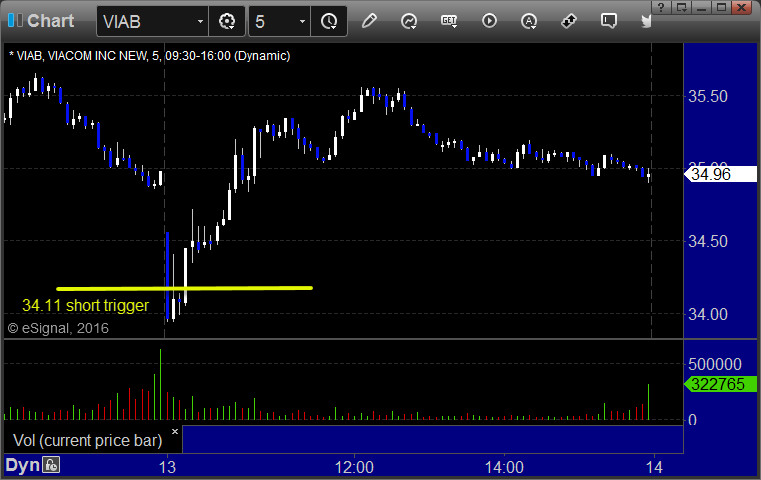Screen dimensions: 761x480
Task: Open the studies chart icon
Action: pyautogui.click(x=409, y=21)
